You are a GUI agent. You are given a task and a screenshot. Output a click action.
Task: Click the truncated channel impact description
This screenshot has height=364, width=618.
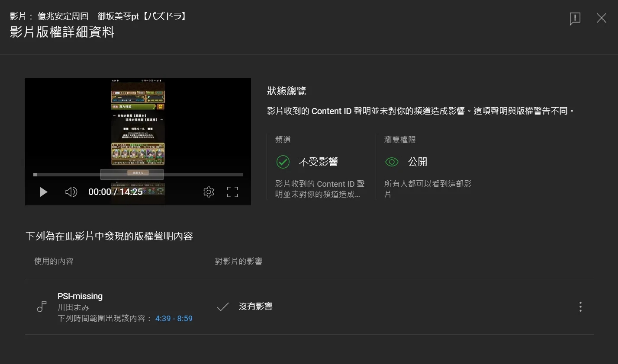(320, 189)
